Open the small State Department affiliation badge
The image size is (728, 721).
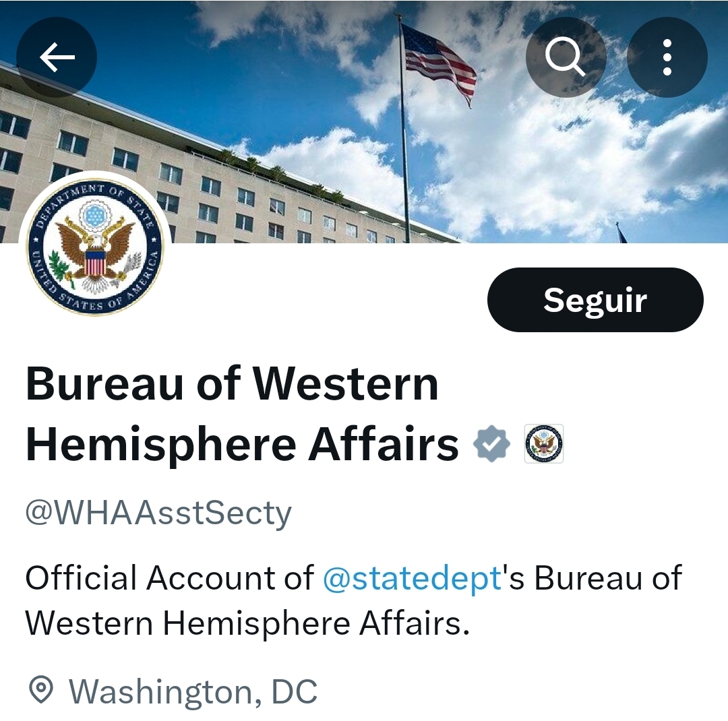tap(544, 444)
